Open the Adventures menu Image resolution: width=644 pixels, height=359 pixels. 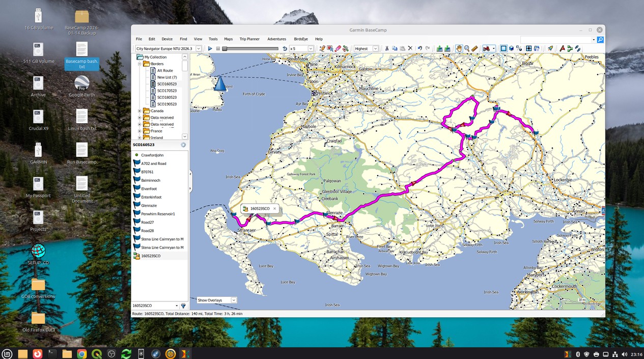point(277,39)
